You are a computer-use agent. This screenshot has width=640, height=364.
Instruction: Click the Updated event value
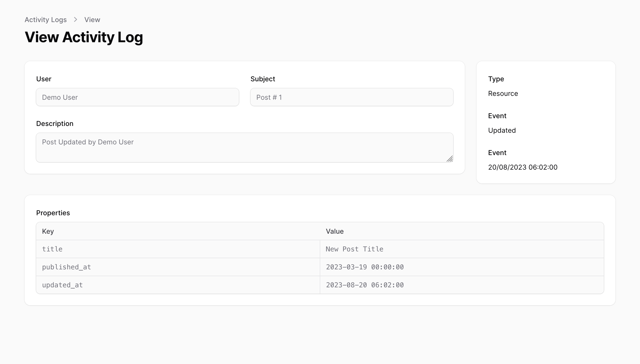click(502, 131)
